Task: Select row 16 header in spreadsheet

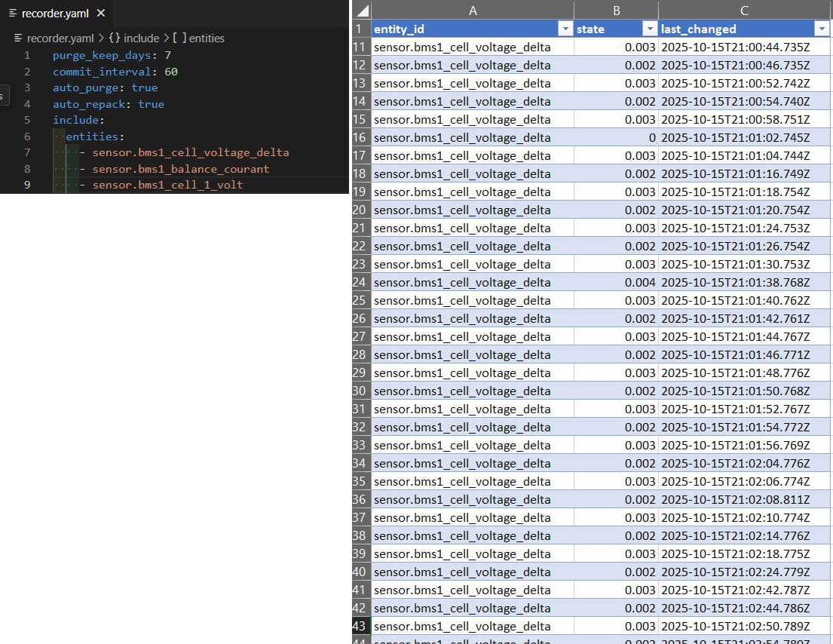Action: [x=360, y=138]
